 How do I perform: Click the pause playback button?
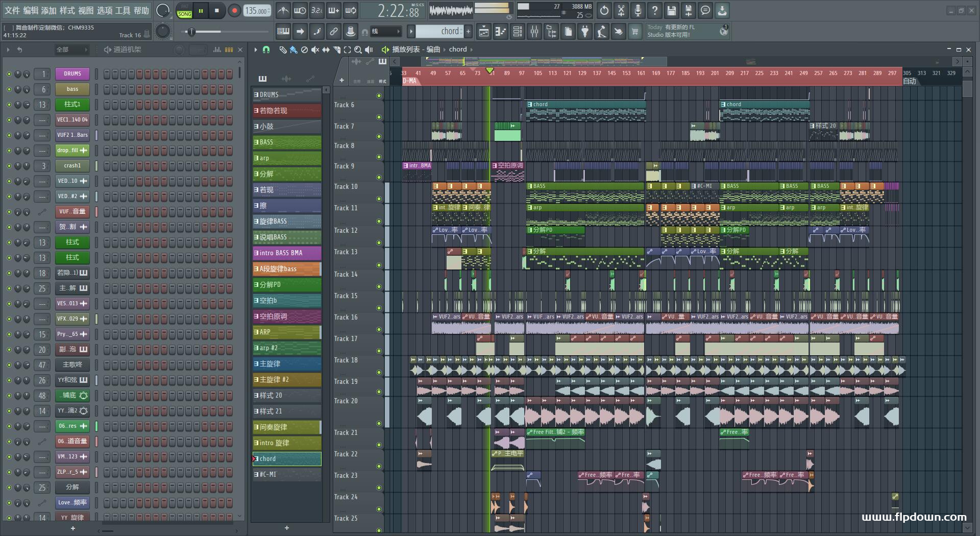pyautogui.click(x=201, y=11)
